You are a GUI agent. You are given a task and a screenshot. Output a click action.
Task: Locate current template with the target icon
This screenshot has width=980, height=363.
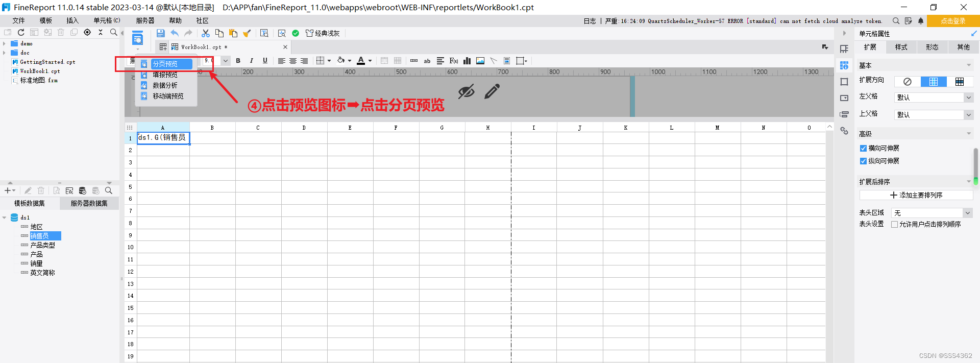87,32
